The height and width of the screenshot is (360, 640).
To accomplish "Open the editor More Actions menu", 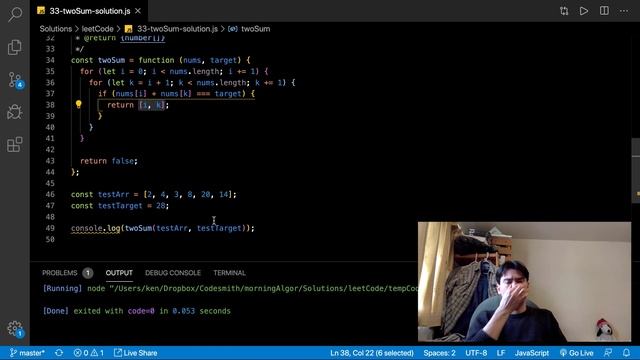I will tap(624, 11).
